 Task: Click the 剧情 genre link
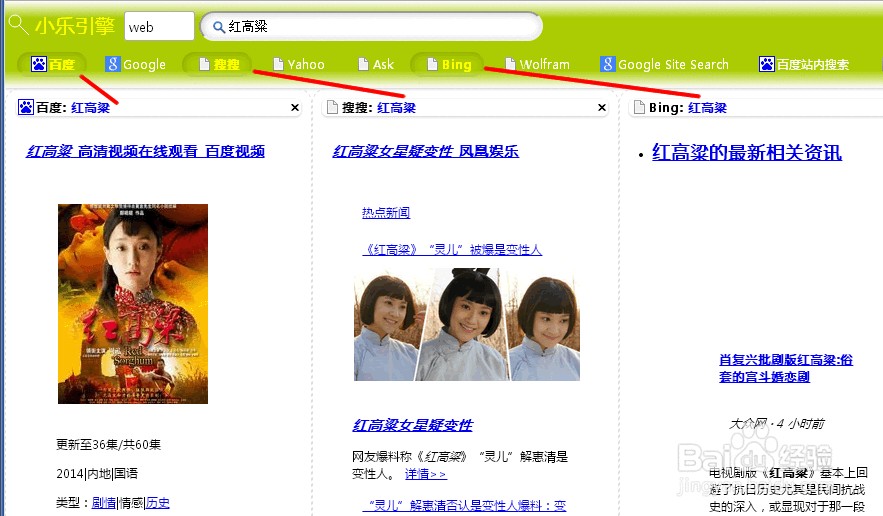[x=104, y=503]
